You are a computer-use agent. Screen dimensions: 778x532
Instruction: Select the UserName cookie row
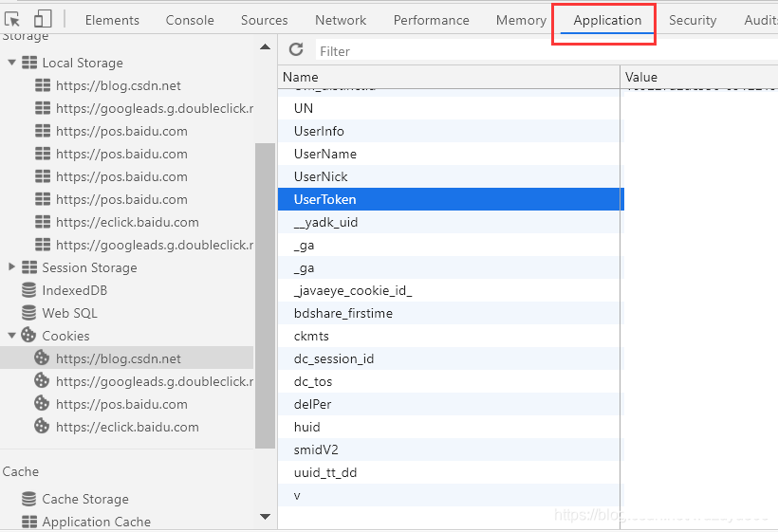tap(325, 154)
